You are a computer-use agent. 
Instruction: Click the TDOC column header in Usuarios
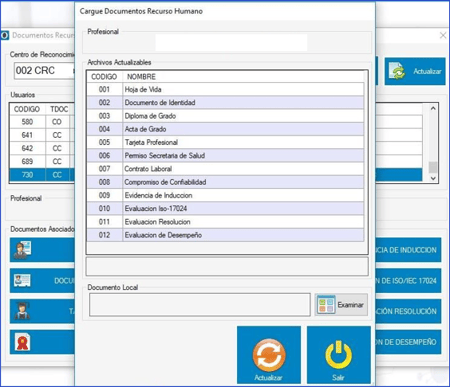59,109
